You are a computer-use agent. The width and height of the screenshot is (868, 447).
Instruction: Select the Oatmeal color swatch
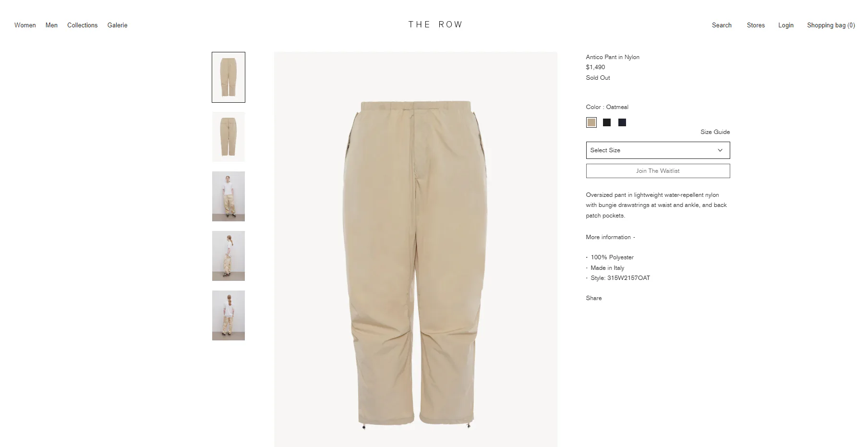pos(591,122)
